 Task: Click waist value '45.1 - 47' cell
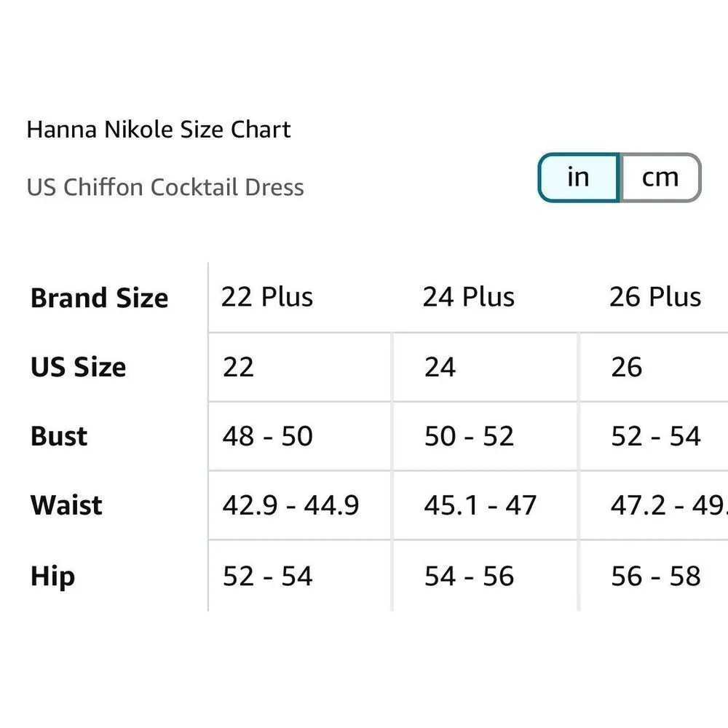pyautogui.click(x=480, y=505)
